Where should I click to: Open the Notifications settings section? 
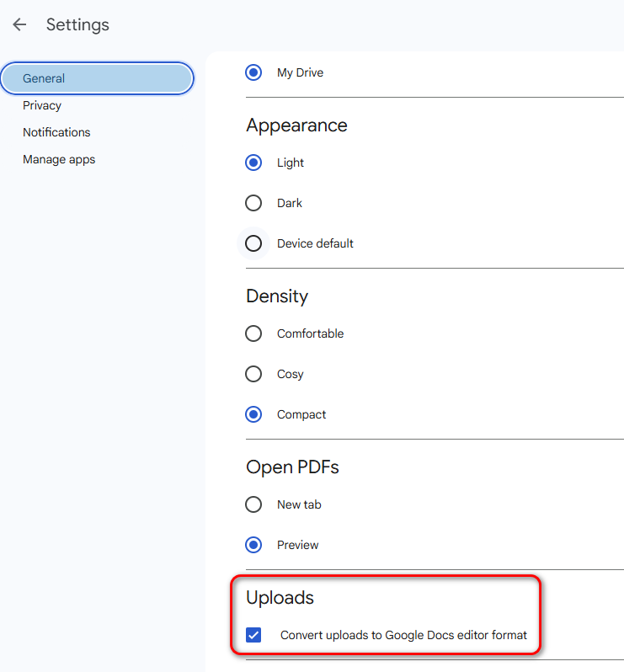point(56,132)
